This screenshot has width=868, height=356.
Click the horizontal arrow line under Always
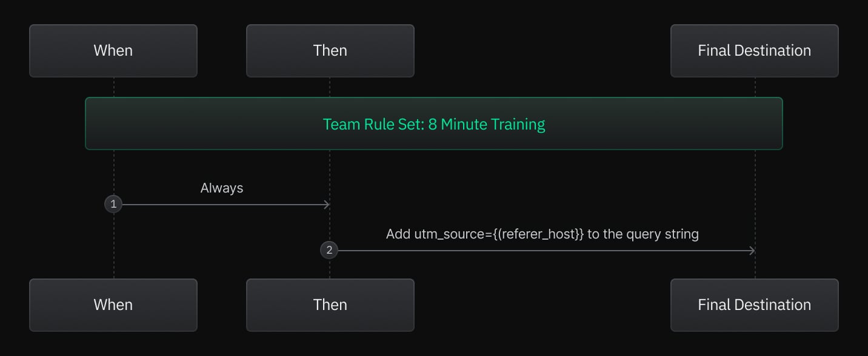click(x=222, y=205)
